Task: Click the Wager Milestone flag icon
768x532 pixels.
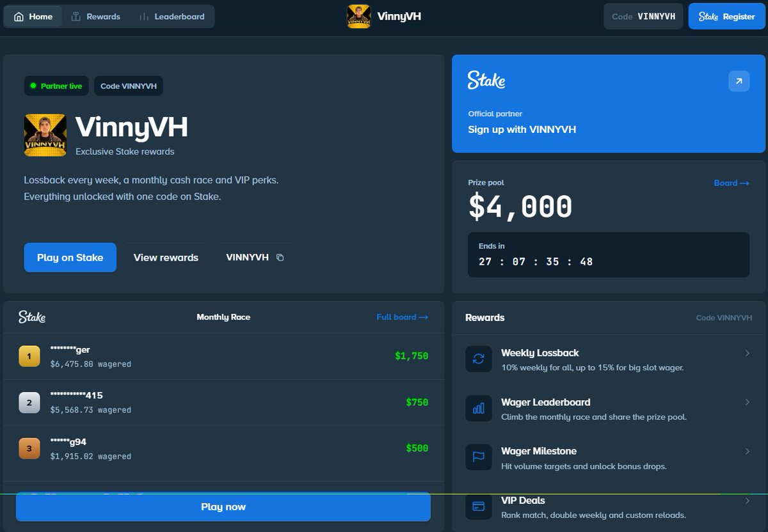Action: [x=479, y=458]
